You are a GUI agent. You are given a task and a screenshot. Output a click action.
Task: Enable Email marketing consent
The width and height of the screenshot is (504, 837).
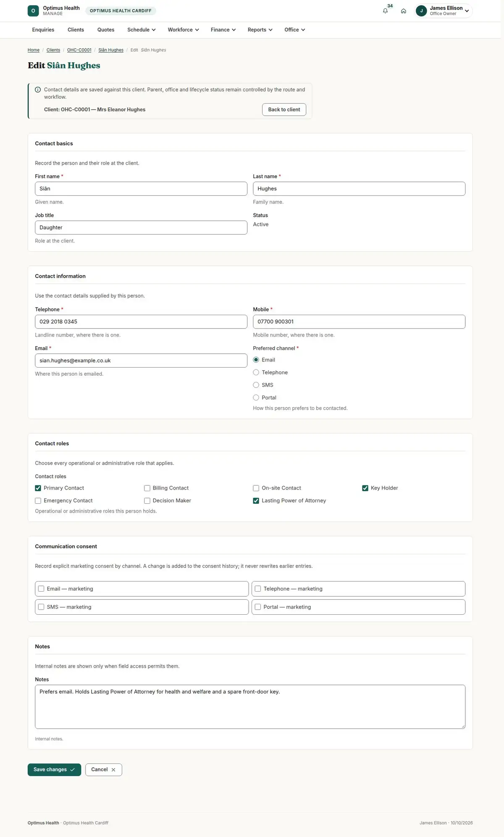[x=41, y=589]
